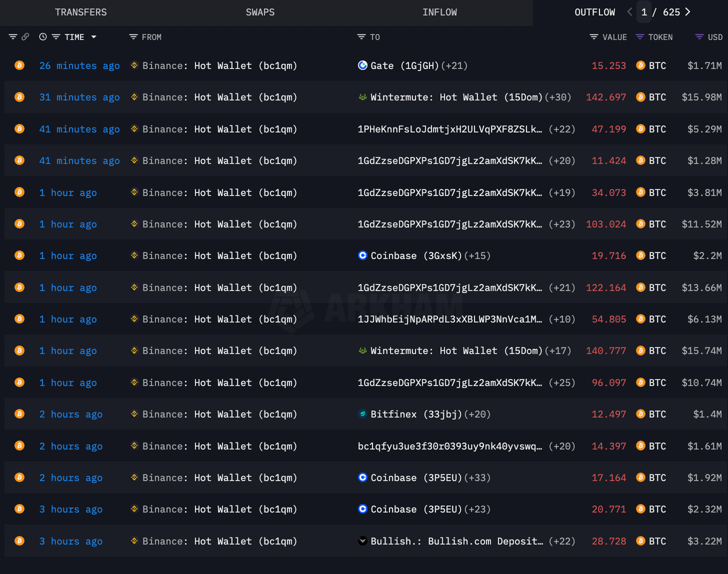
Task: Open the TIME column filter
Action: click(x=56, y=37)
